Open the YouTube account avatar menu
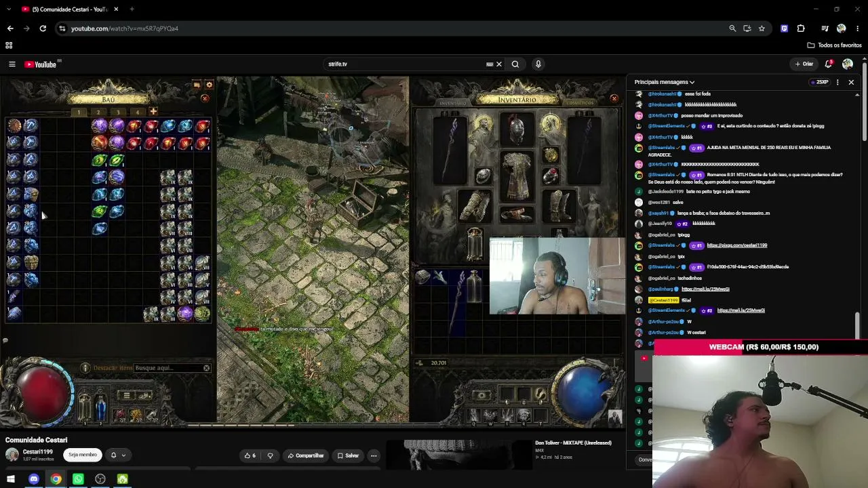 click(847, 64)
